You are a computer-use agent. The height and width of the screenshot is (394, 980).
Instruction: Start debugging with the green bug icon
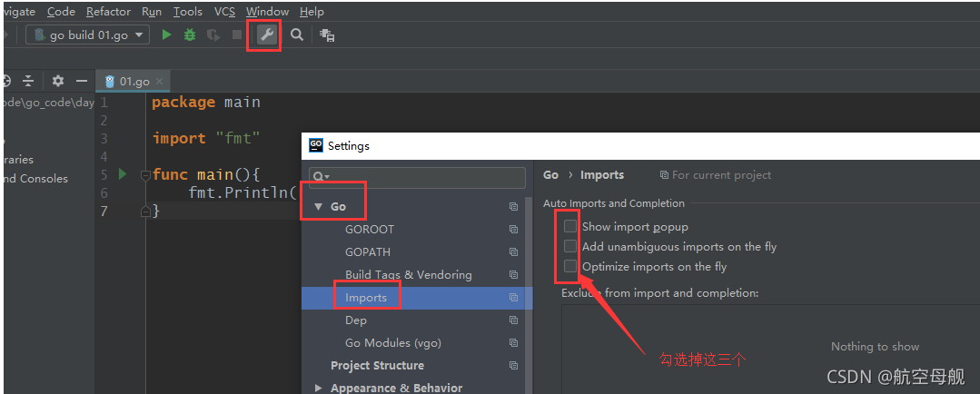(x=190, y=35)
